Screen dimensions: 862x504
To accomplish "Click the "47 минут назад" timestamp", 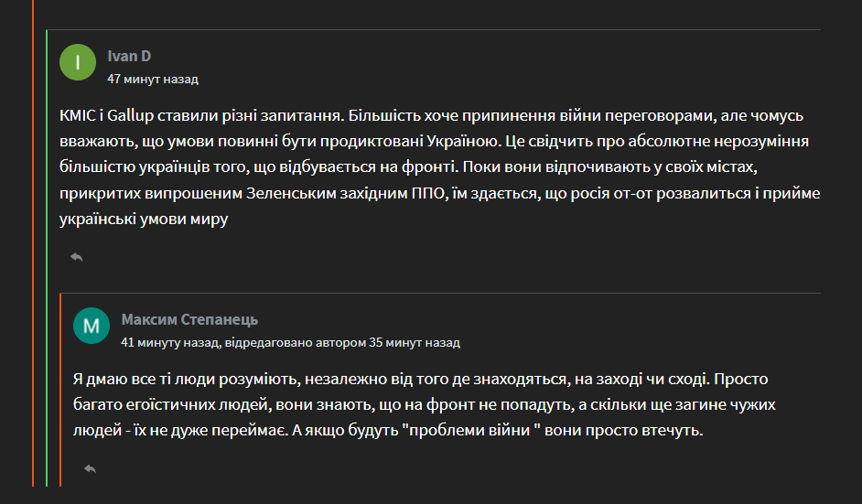I will point(153,80).
